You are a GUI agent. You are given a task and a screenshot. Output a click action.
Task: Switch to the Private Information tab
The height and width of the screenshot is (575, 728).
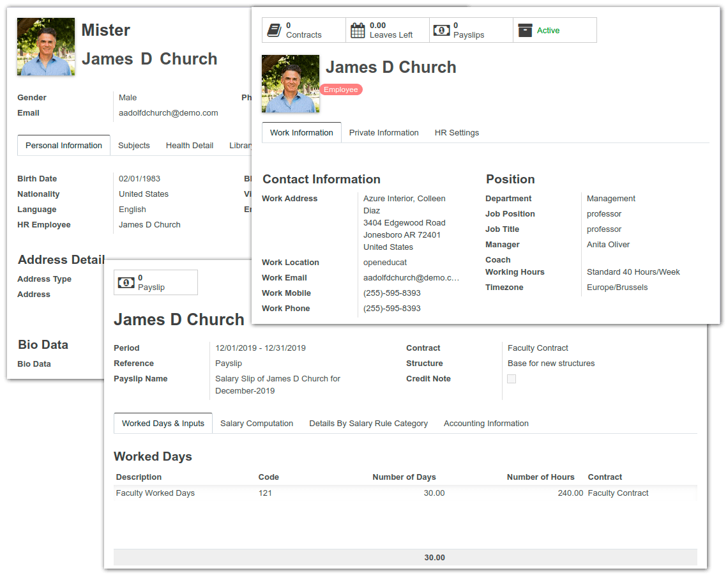[x=383, y=132]
